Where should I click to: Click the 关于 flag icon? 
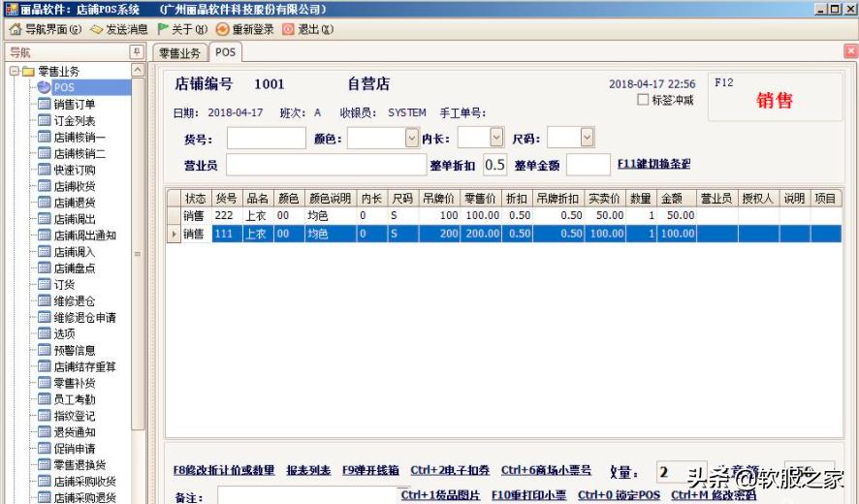point(162,28)
